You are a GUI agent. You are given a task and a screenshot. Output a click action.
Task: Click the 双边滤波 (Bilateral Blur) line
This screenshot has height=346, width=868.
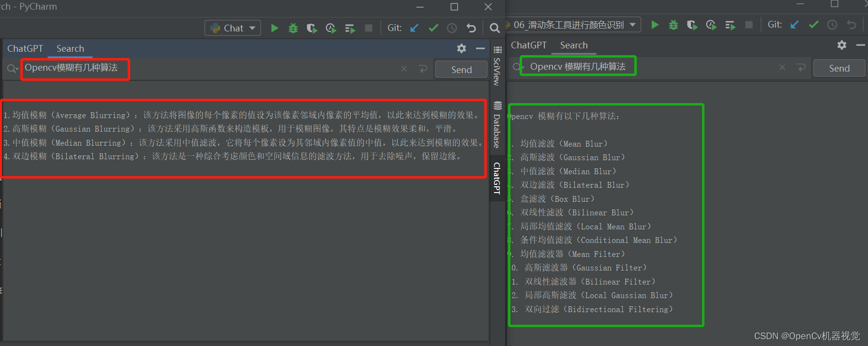click(x=571, y=185)
